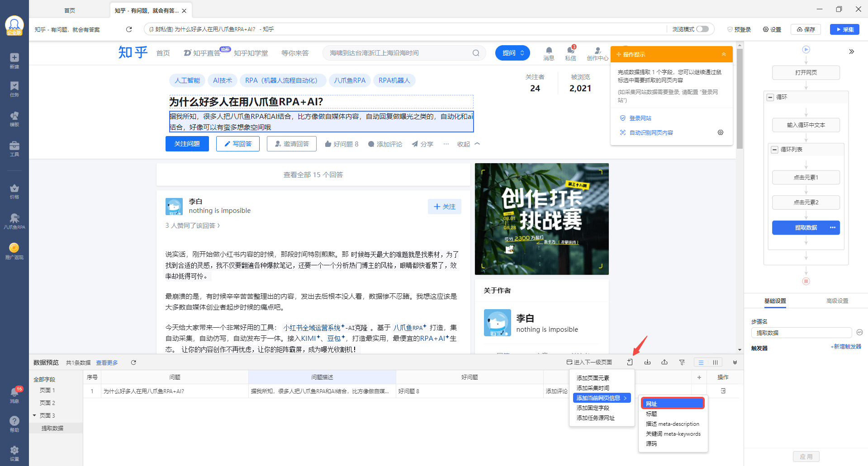This screenshot has height=466, width=868.
Task: Open the 模板 (templates) sidebar icon
Action: click(14, 119)
